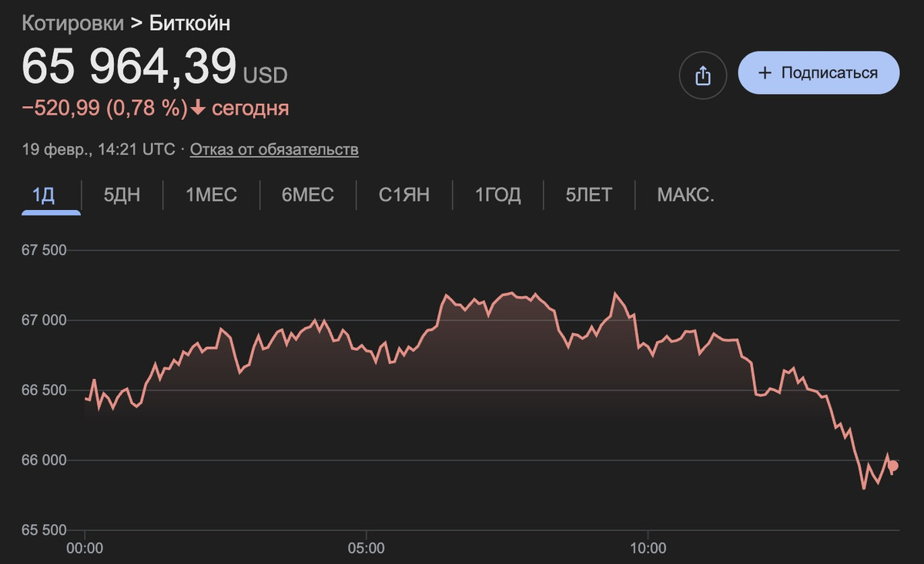The width and height of the screenshot is (924, 564).
Task: Open the Отказ от обязательств disclaimer link
Action: (x=274, y=149)
